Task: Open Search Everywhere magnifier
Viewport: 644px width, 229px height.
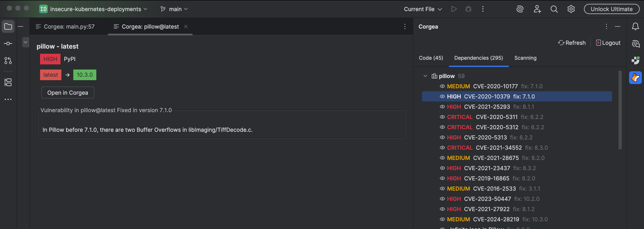Action: tap(554, 9)
